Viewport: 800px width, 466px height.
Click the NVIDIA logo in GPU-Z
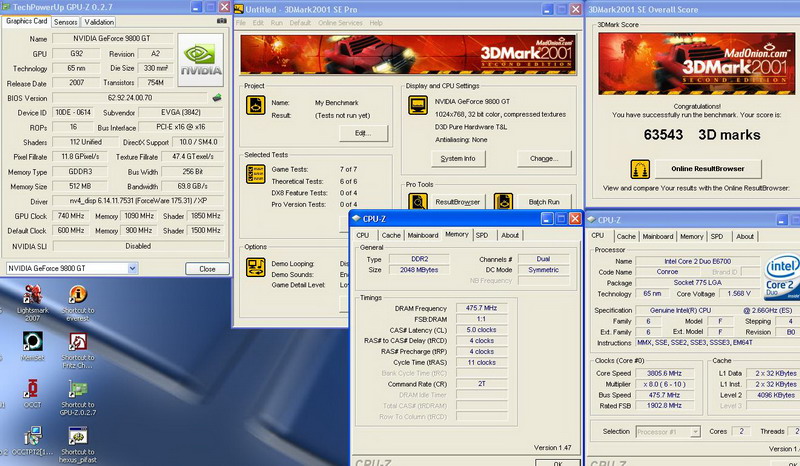[x=201, y=60]
